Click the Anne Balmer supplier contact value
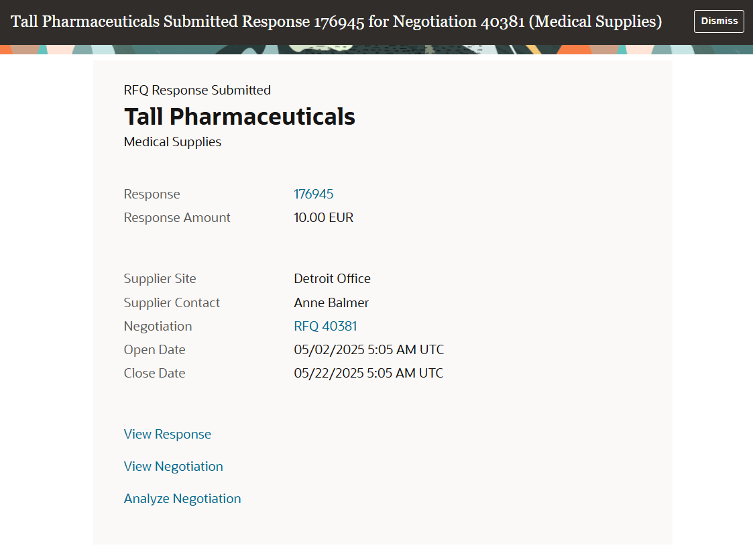Image resolution: width=753 pixels, height=560 pixels. [x=331, y=302]
